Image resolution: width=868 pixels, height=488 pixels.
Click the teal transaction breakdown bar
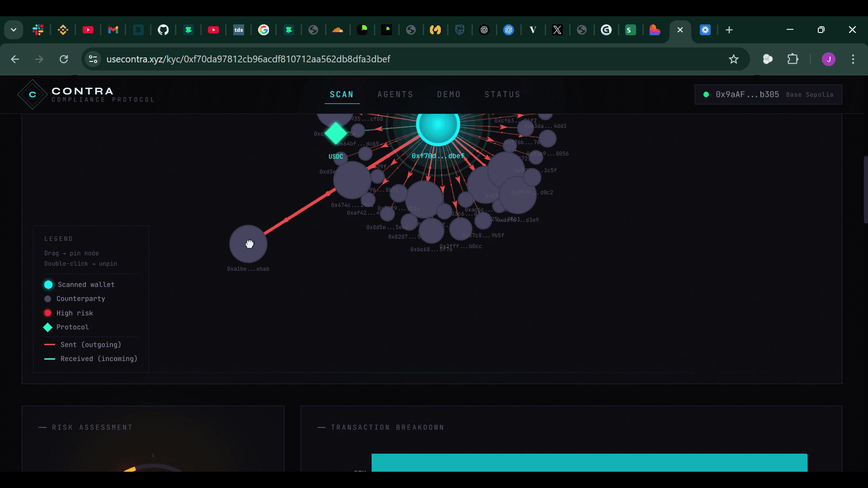click(590, 463)
